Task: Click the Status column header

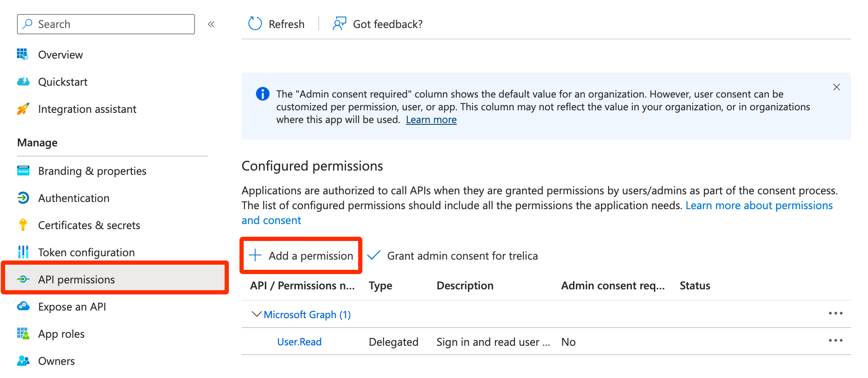Action: pyautogui.click(x=695, y=286)
